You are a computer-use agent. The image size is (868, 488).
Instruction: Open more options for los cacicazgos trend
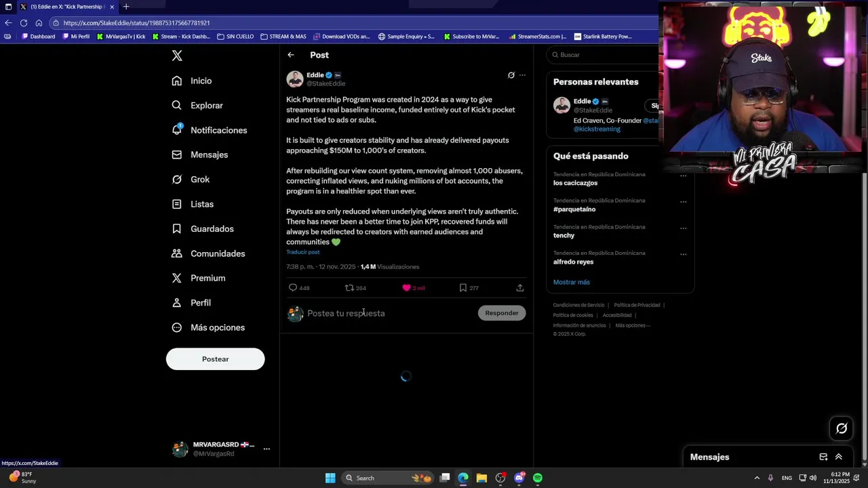pos(683,176)
